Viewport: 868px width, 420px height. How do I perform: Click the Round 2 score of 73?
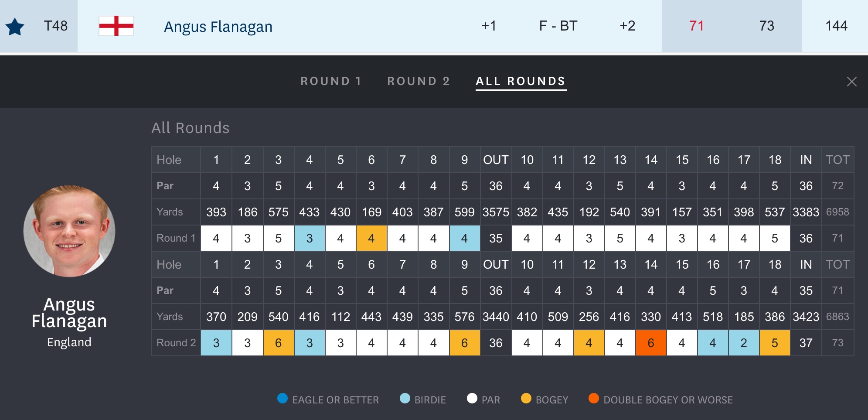click(x=766, y=26)
